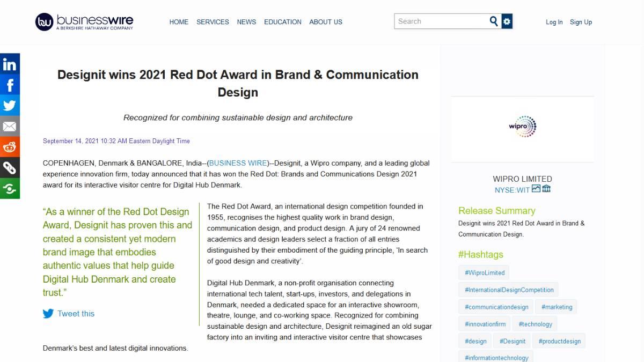Select the #technology hashtag
Viewport: 644px width, 362px height.
(535, 324)
